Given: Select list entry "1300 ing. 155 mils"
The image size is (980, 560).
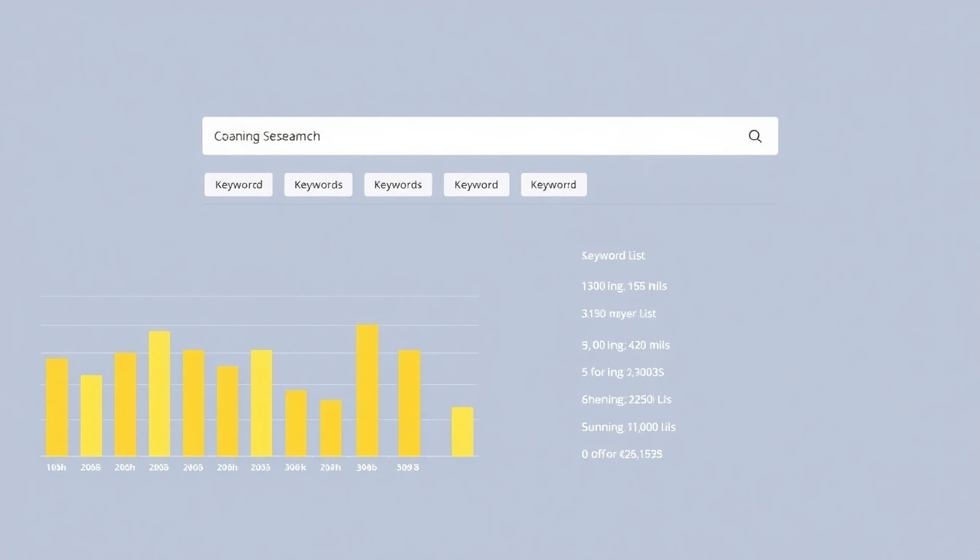Looking at the screenshot, I should click(x=624, y=286).
